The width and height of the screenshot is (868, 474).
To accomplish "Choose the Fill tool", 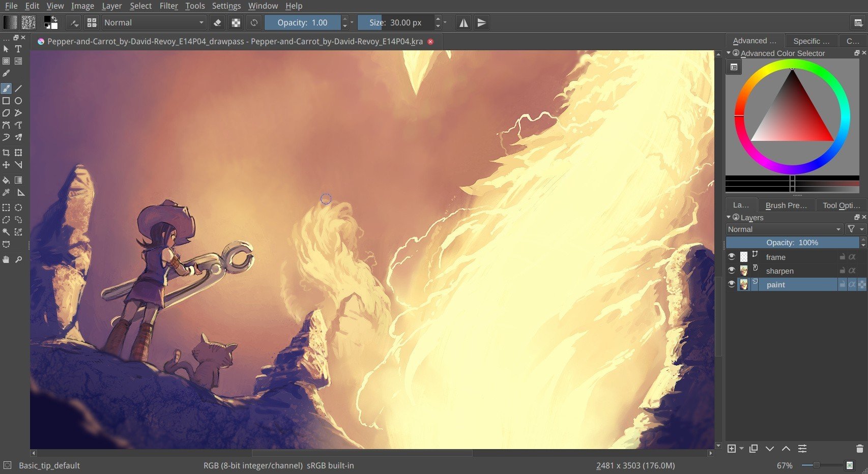I will click(6, 180).
